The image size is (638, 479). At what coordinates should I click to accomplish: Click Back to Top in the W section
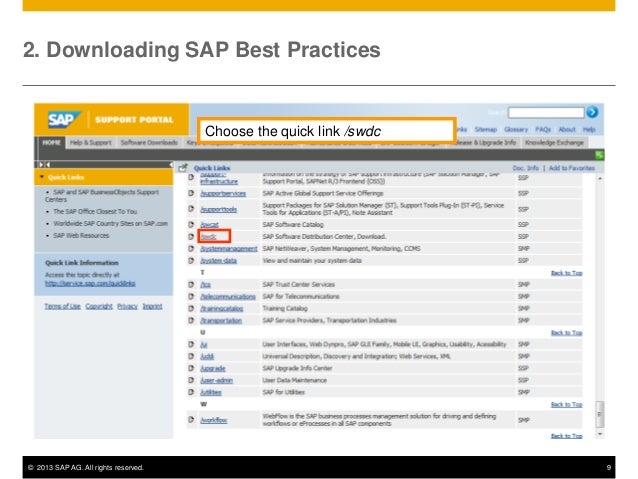[x=566, y=404]
